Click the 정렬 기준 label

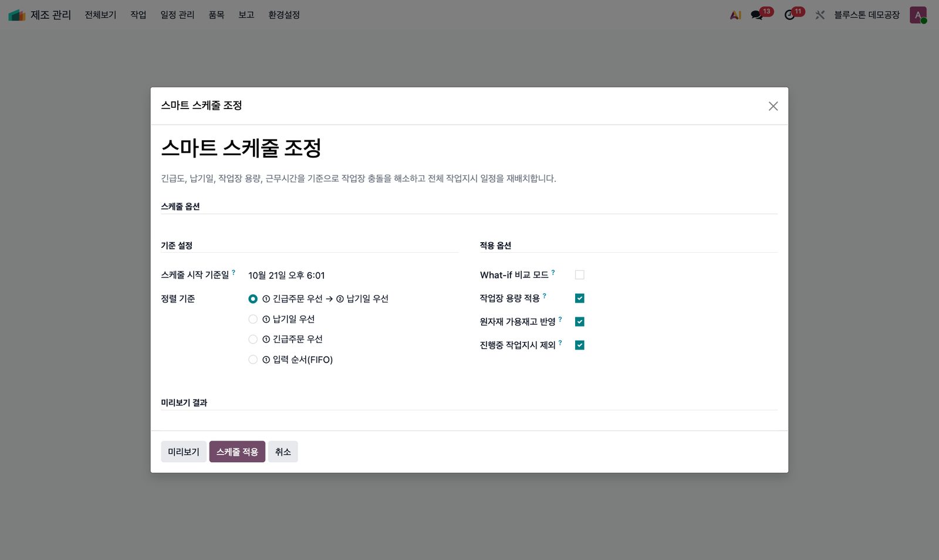(x=178, y=299)
